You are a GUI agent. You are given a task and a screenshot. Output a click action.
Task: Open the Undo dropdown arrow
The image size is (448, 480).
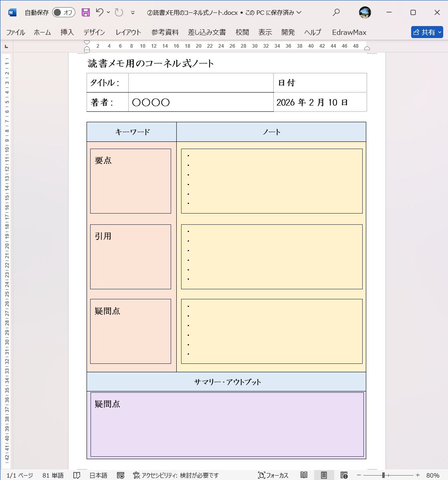pos(109,12)
